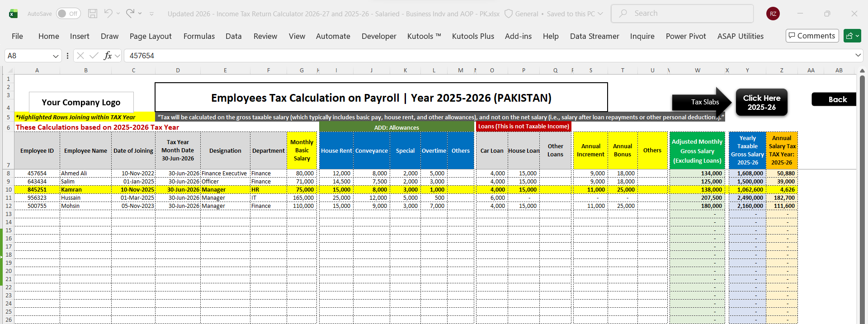Open the Undo history dropdown arrow
The image size is (868, 324).
tap(118, 14)
